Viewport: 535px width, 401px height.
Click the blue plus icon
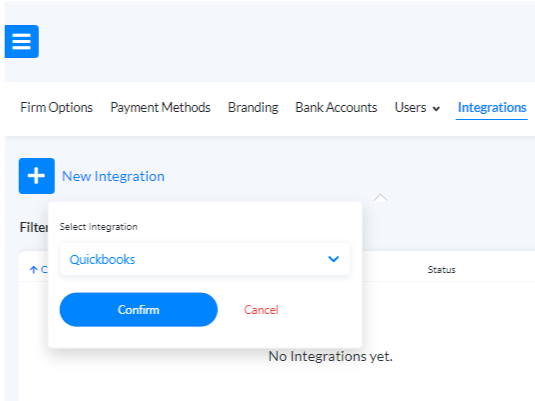coord(37,176)
